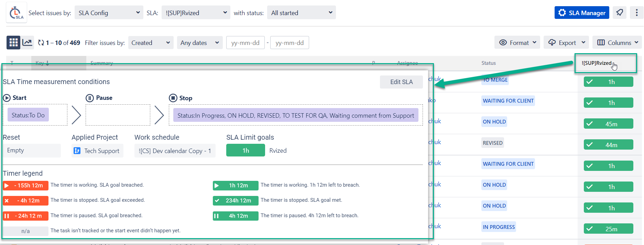
Task: Click the Tech Support project icon
Action: pyautogui.click(x=77, y=151)
